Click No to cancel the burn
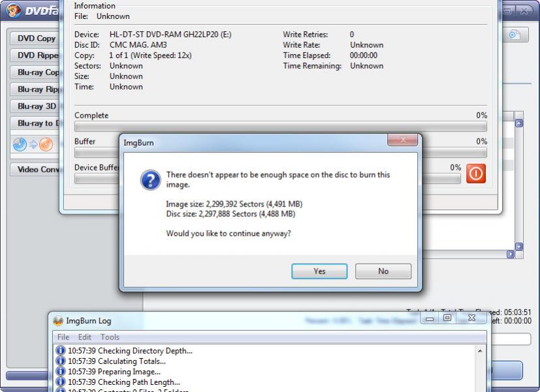 click(383, 271)
